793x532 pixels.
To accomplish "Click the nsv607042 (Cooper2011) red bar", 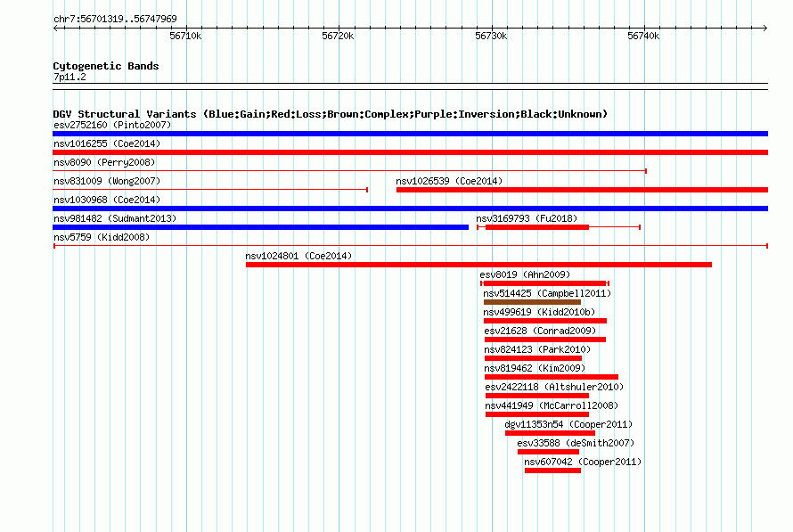I will tap(552, 471).
